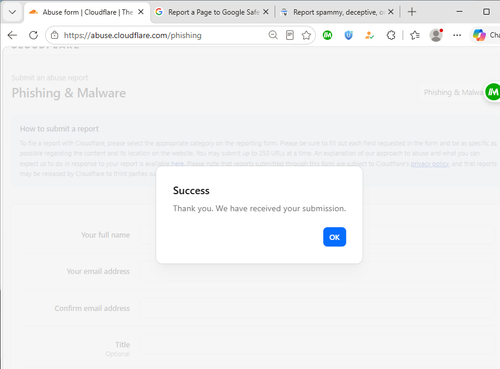The image size is (500, 369).
Task: Open the zoom magnifier in the address bar
Action: click(273, 35)
